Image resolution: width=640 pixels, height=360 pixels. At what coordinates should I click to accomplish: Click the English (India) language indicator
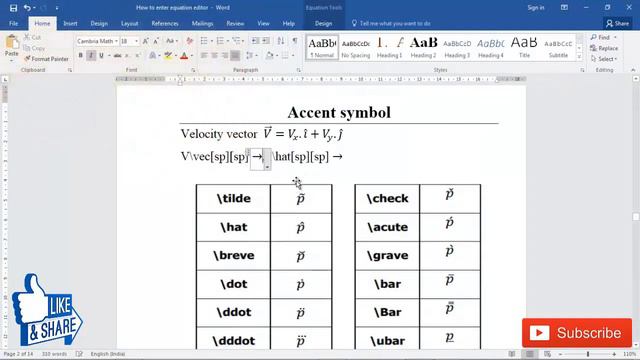[x=108, y=354]
